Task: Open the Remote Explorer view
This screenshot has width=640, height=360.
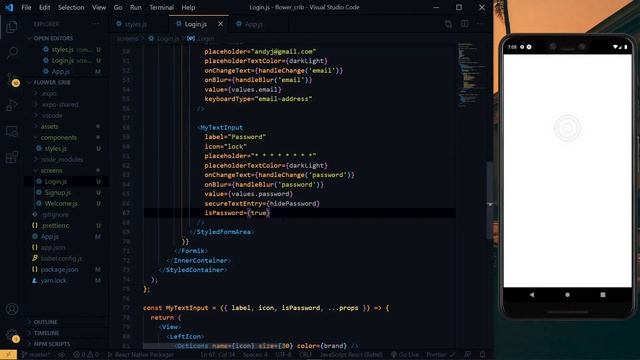Action: click(x=12, y=131)
